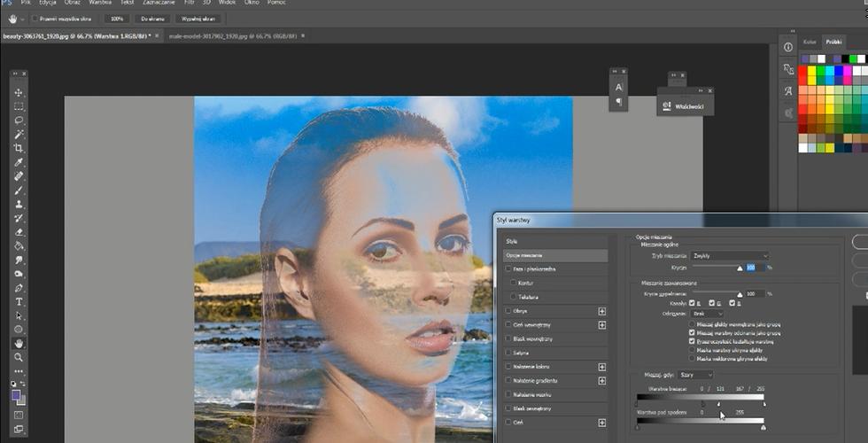Viewport: 868px width, 443px height.
Task: Click the Krycie wypełnienia value field
Action: pyautogui.click(x=755, y=293)
